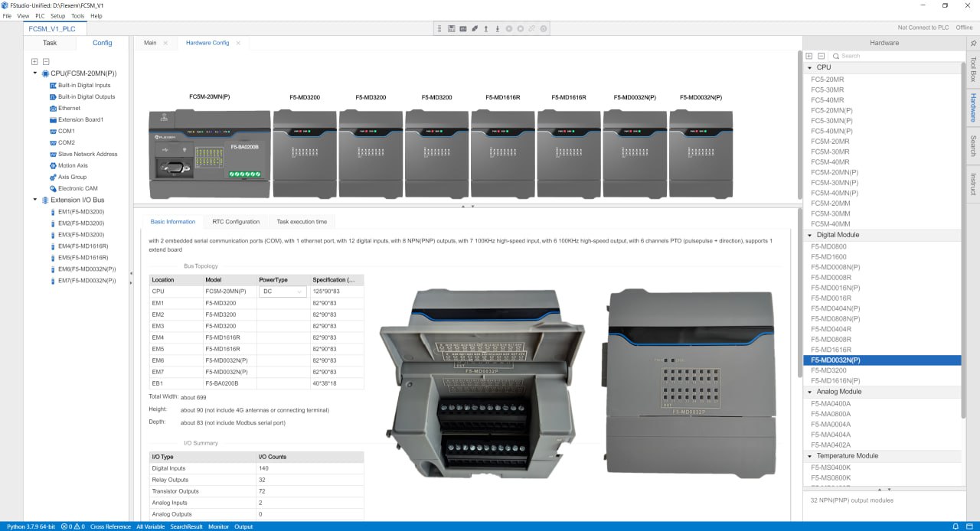Screen dimensions: 980x531
Task: Open the PowerType DC dropdown
Action: click(283, 292)
